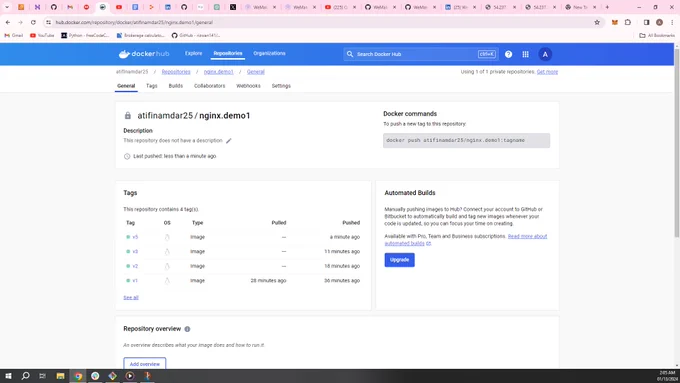The image size is (680, 383).
Task: Open the apps grid icon
Action: (x=526, y=54)
